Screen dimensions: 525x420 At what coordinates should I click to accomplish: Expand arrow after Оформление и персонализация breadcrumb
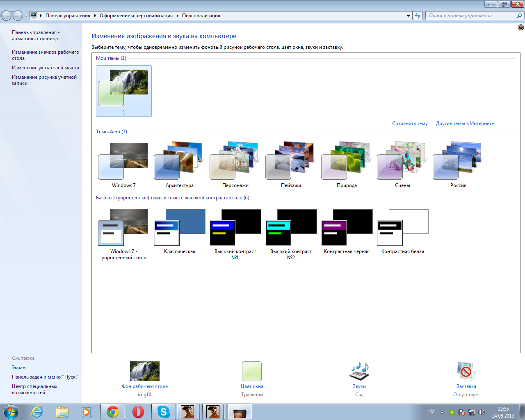click(178, 16)
